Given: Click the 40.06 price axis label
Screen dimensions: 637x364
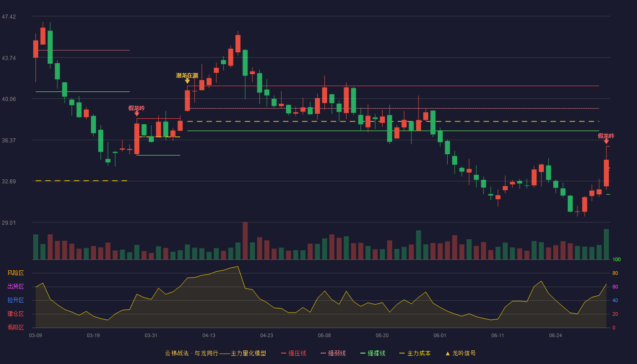Looking at the screenshot, I should 9,99.
